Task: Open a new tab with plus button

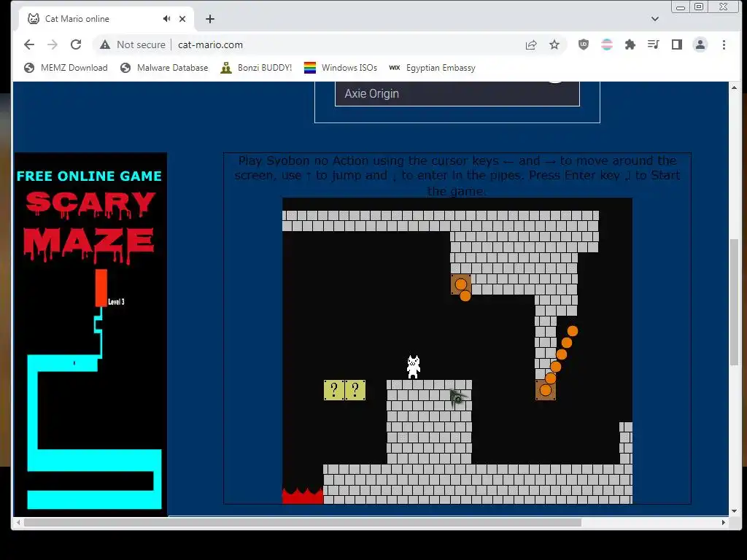Action: (210, 19)
